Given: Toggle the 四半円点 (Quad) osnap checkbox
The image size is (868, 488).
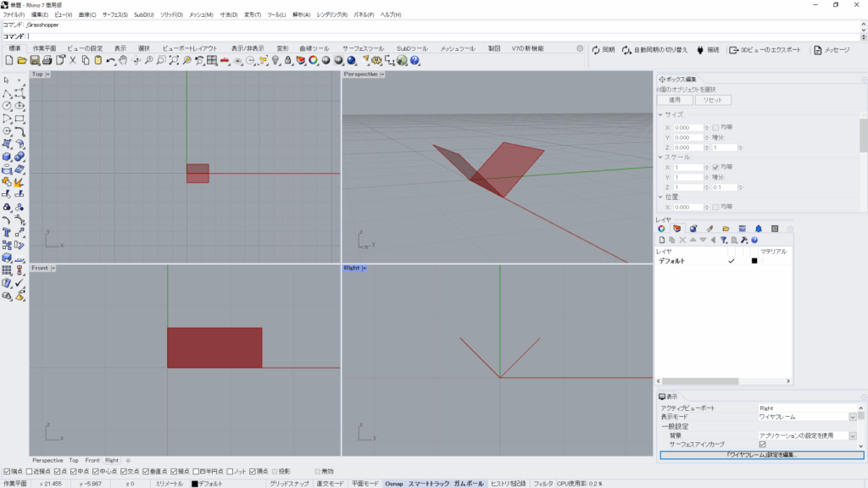Looking at the screenshot, I should point(197,471).
